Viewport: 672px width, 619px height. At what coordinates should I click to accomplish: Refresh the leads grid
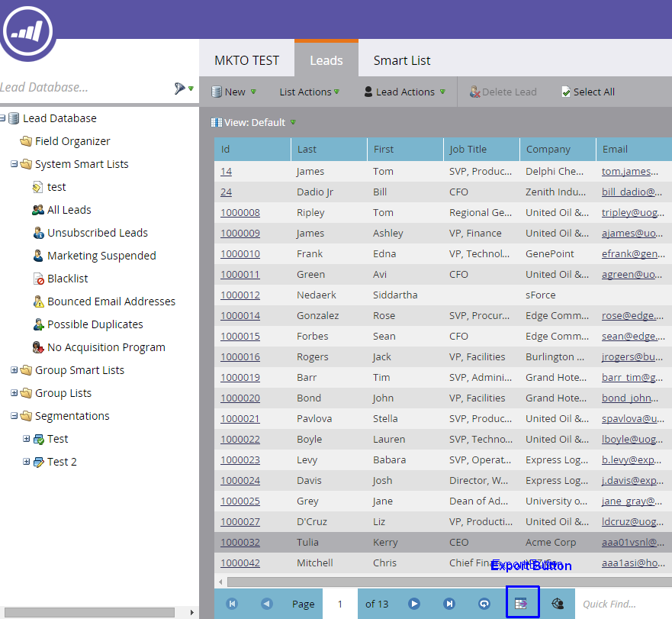[484, 604]
